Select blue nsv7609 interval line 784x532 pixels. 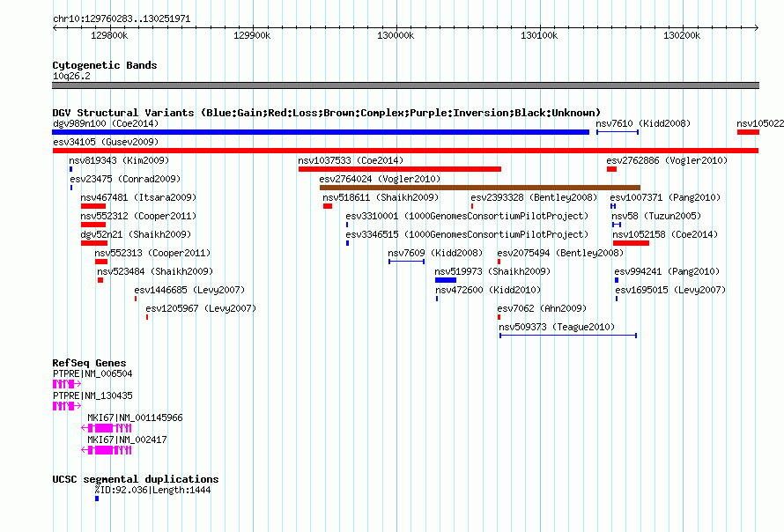point(406,262)
